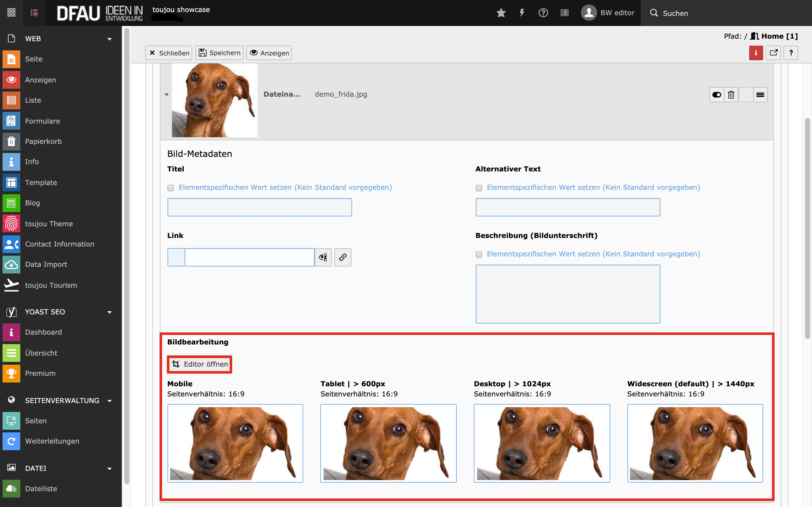The width and height of the screenshot is (812, 507).
Task: Click the Desktop crop preview thumbnail
Action: pyautogui.click(x=541, y=443)
